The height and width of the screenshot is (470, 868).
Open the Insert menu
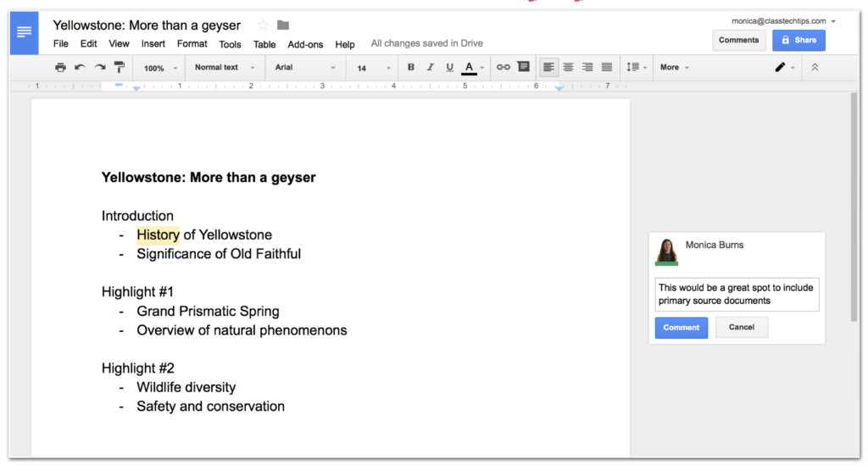tap(153, 44)
